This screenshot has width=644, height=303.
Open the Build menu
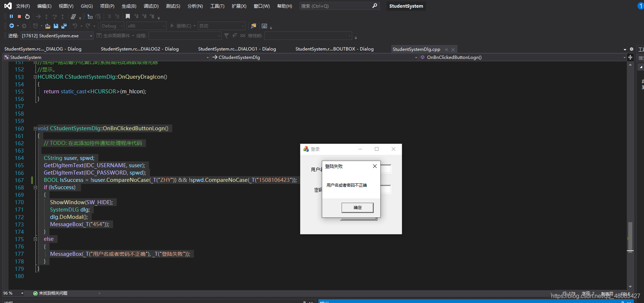(x=129, y=6)
